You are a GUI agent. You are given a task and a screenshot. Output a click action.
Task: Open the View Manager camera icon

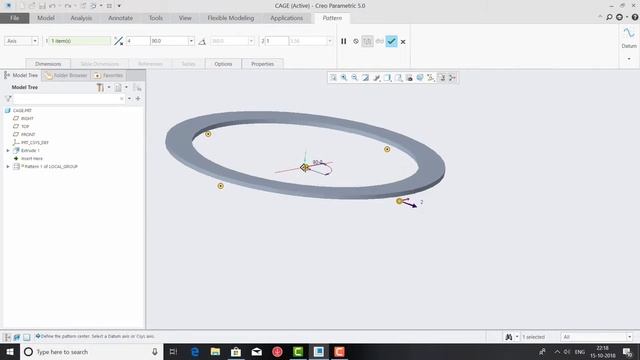[409, 78]
